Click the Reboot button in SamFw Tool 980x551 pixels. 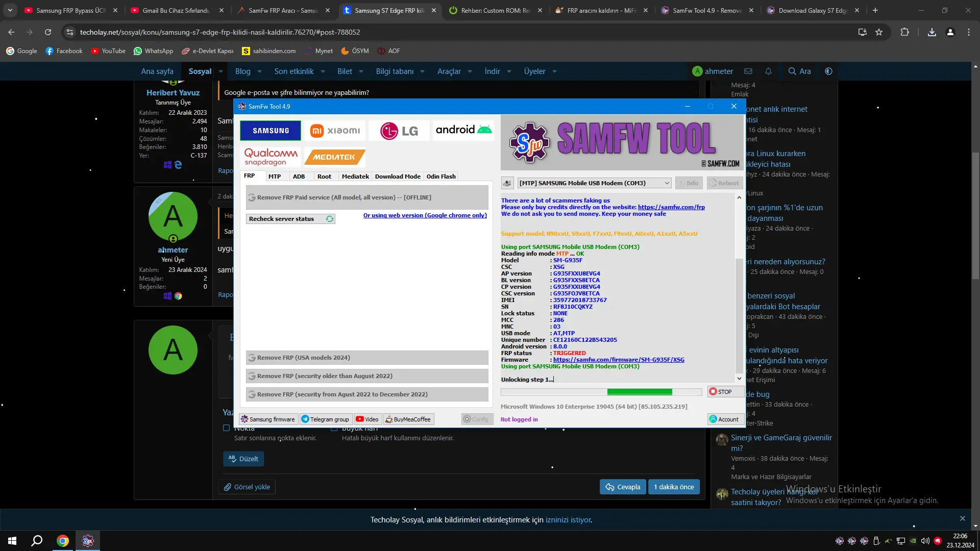pyautogui.click(x=725, y=183)
